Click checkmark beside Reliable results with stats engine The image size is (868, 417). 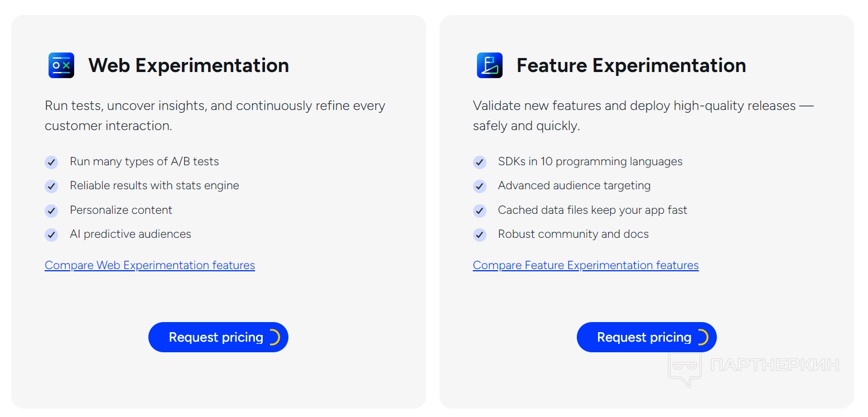click(x=51, y=186)
